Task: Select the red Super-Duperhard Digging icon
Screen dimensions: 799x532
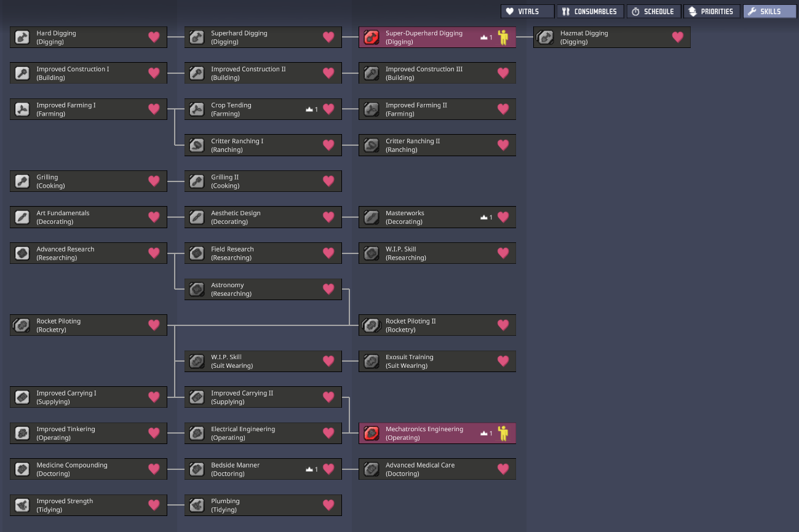Action: 372,38
